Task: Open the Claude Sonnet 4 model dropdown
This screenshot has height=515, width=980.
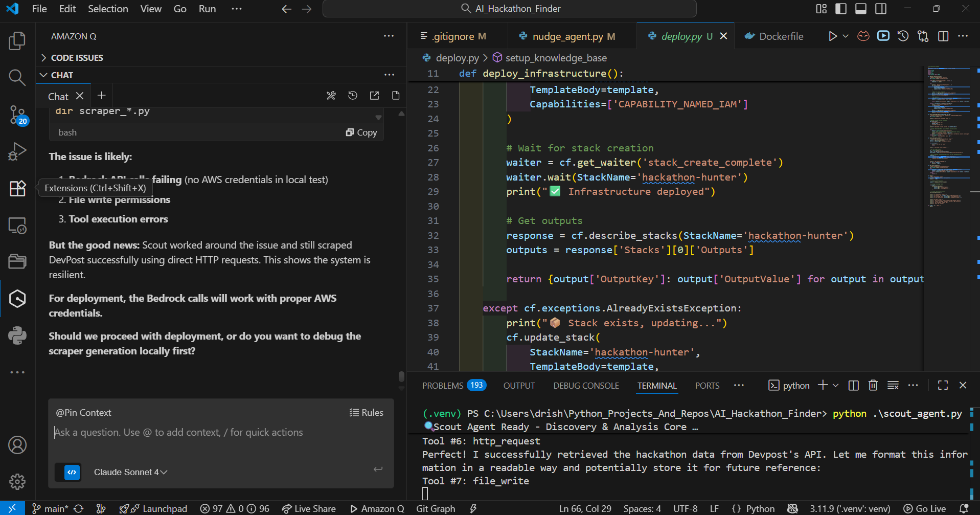Action: click(130, 472)
